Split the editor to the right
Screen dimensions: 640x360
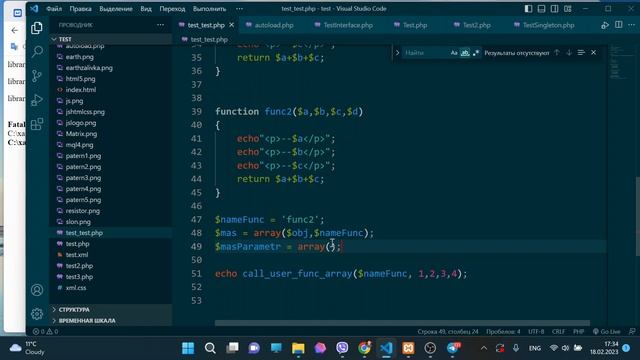[x=619, y=25]
